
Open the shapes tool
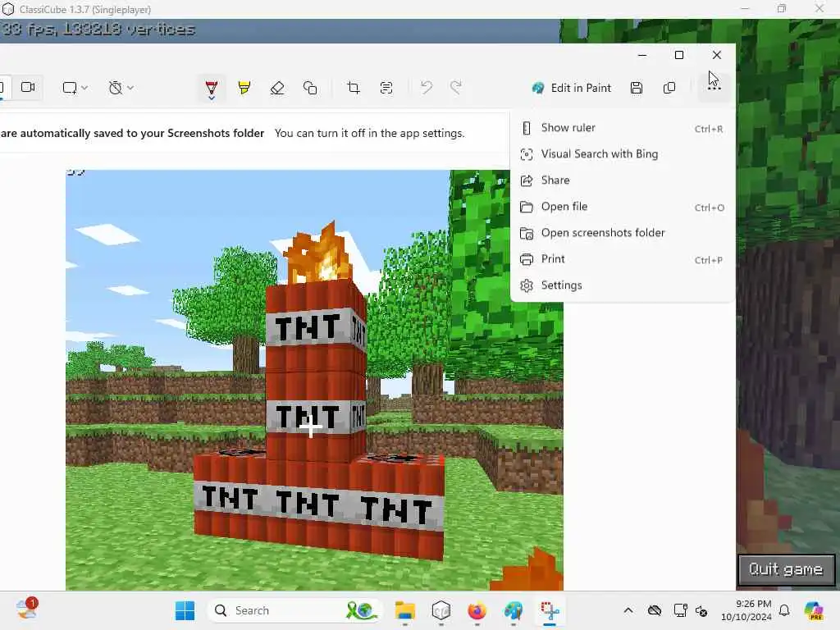(x=310, y=87)
